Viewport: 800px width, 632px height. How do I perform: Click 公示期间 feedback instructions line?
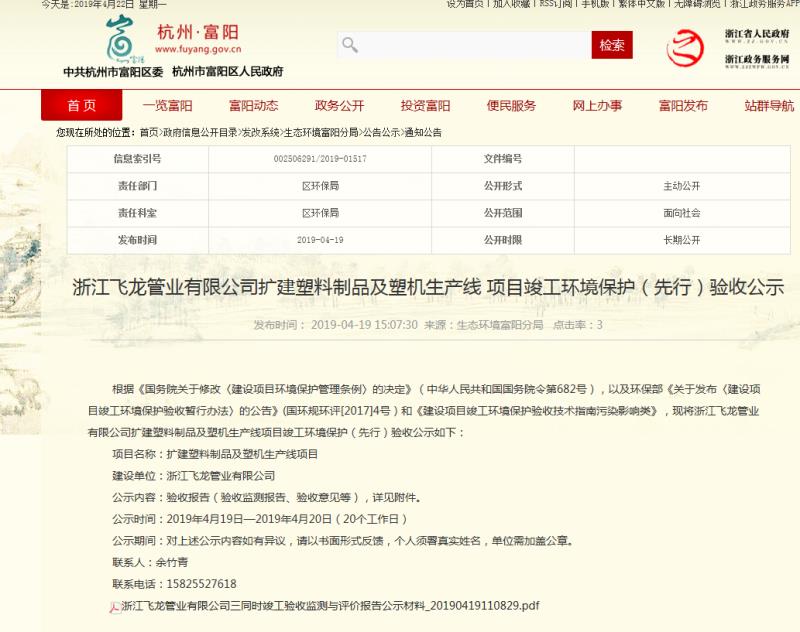click(342, 541)
